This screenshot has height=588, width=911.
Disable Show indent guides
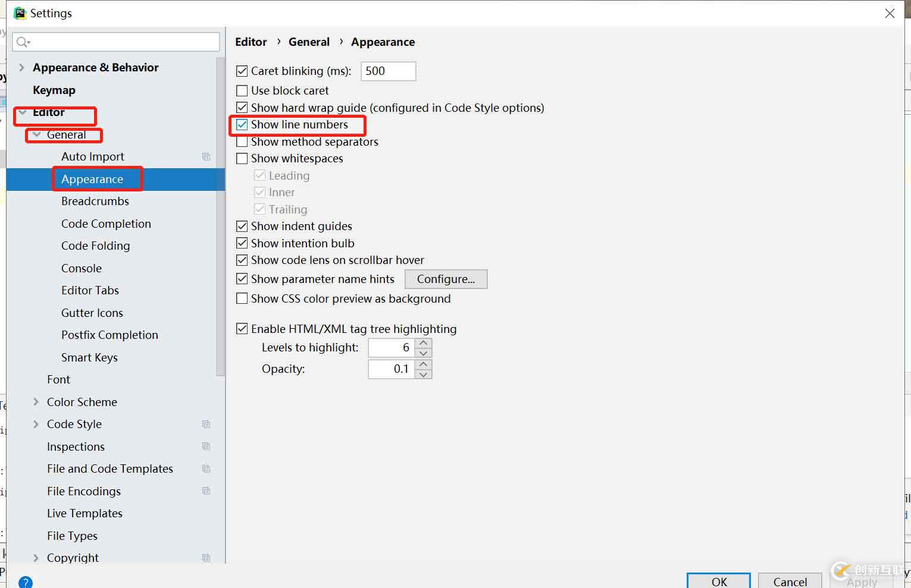coord(242,226)
